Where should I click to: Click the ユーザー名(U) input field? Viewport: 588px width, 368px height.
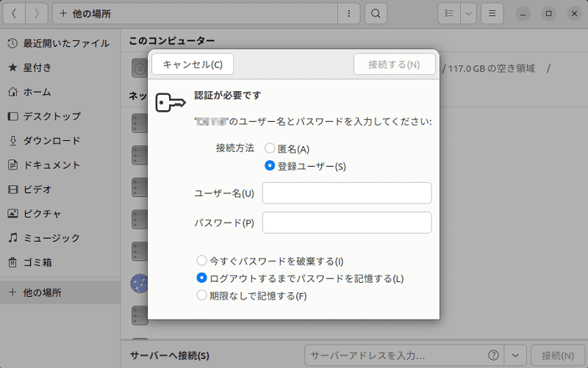347,193
